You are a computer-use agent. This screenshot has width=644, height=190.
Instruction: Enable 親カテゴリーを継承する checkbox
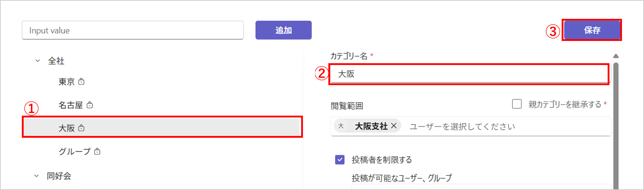point(517,104)
